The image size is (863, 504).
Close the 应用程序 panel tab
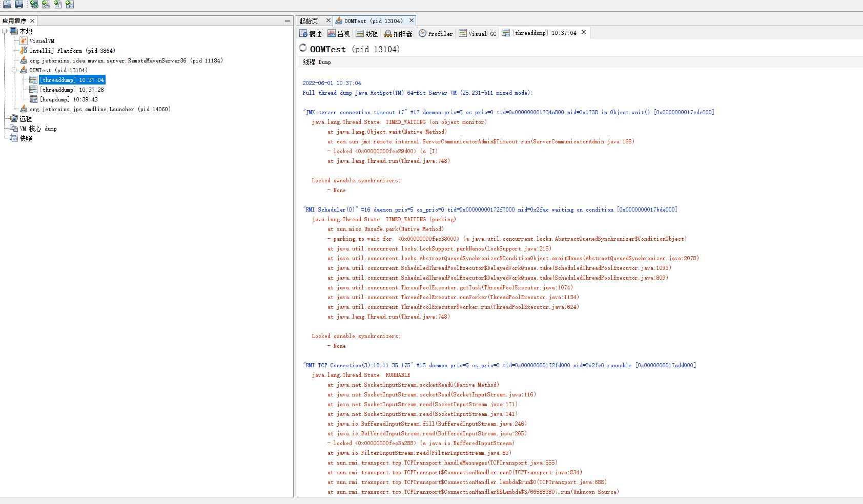point(32,21)
